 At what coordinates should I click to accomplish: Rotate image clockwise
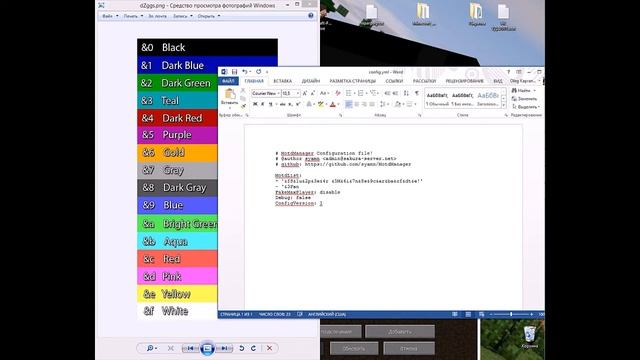point(253,348)
